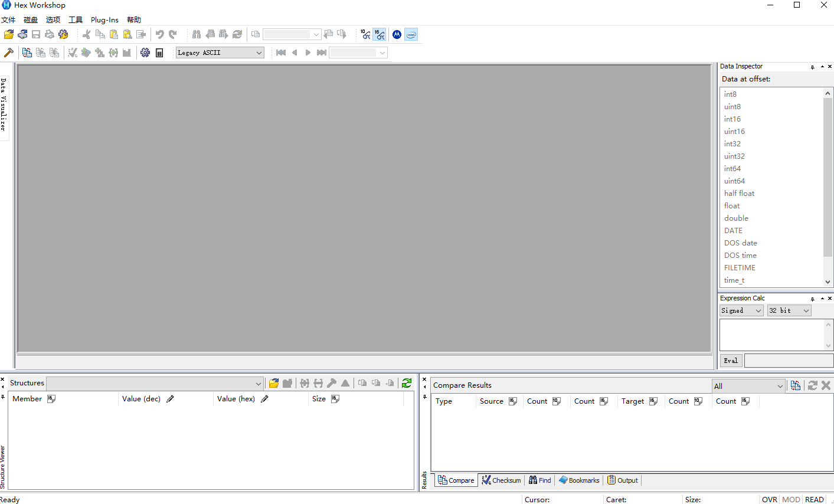Click the Eval button
This screenshot has height=504, width=834.
pos(731,361)
